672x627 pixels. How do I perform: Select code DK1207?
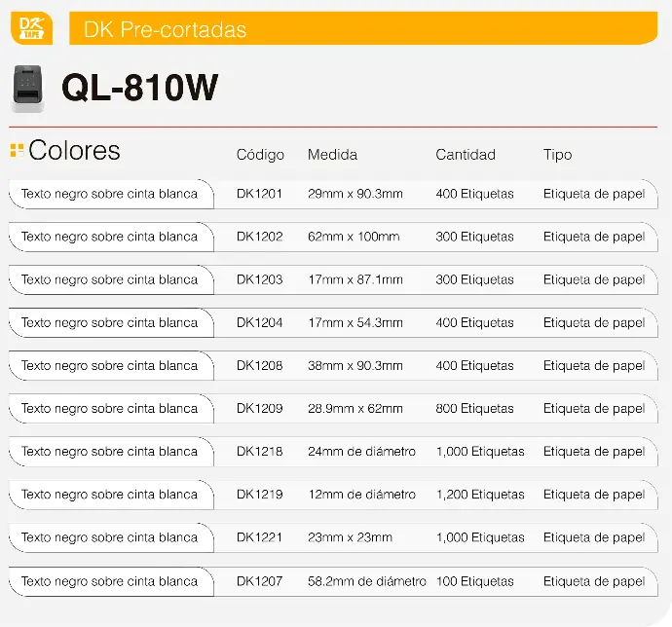click(x=259, y=581)
